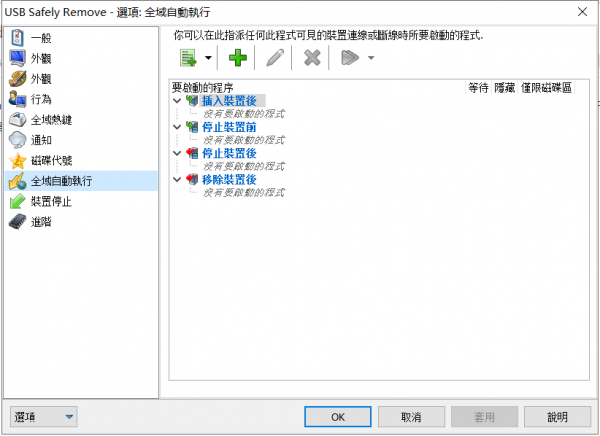The height and width of the screenshot is (436, 600).
Task: Click the red-arrow device icon next to 停止裝置後
Action: point(192,153)
